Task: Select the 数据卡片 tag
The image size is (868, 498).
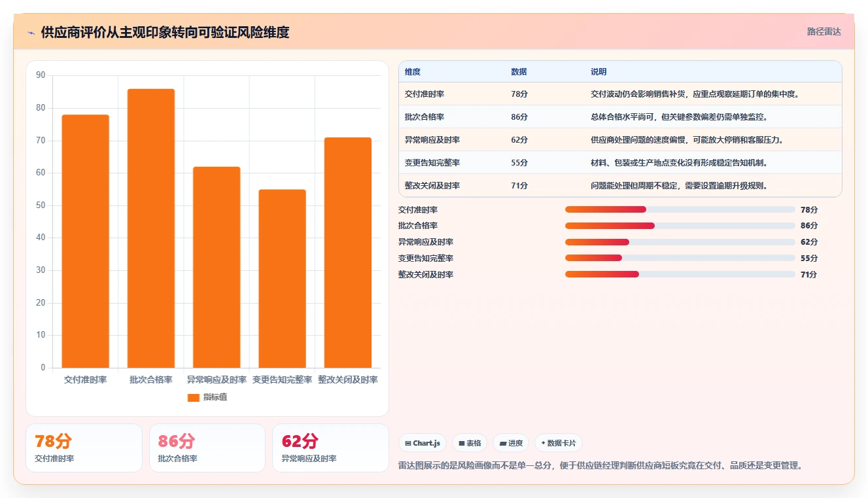Action: 559,443
